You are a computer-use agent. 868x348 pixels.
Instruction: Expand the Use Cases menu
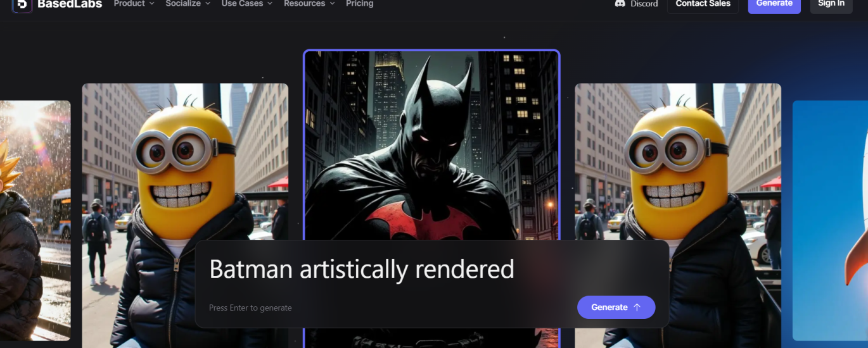(247, 4)
